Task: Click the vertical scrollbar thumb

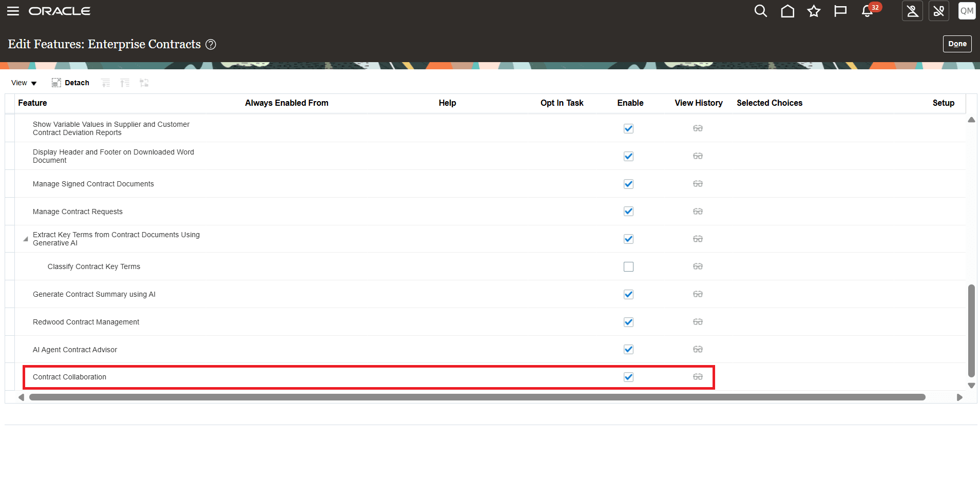Action: tap(971, 331)
